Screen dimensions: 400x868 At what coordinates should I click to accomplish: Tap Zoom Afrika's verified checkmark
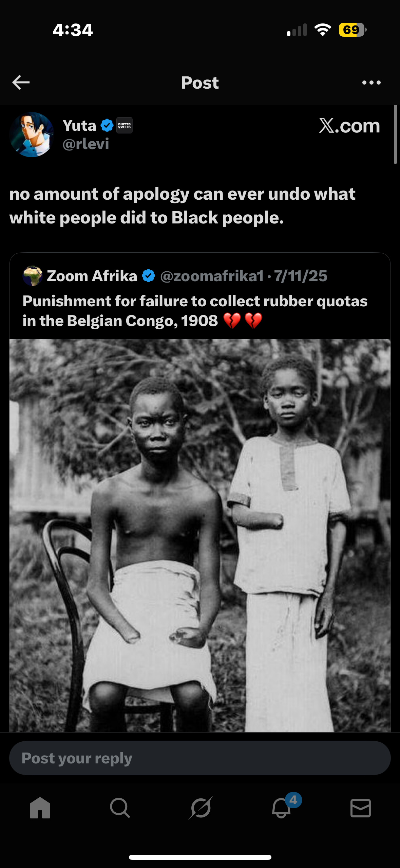(148, 276)
